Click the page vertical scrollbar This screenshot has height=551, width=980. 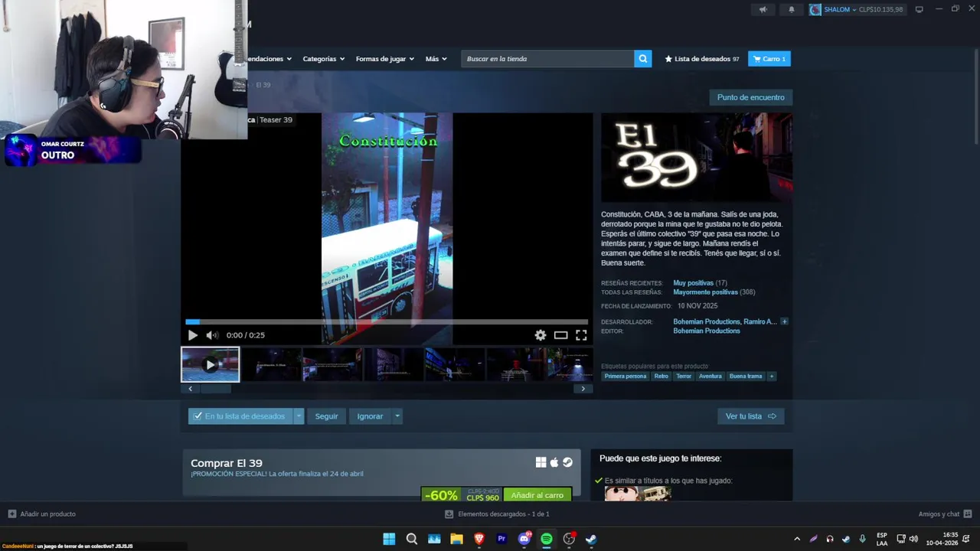tap(976, 96)
